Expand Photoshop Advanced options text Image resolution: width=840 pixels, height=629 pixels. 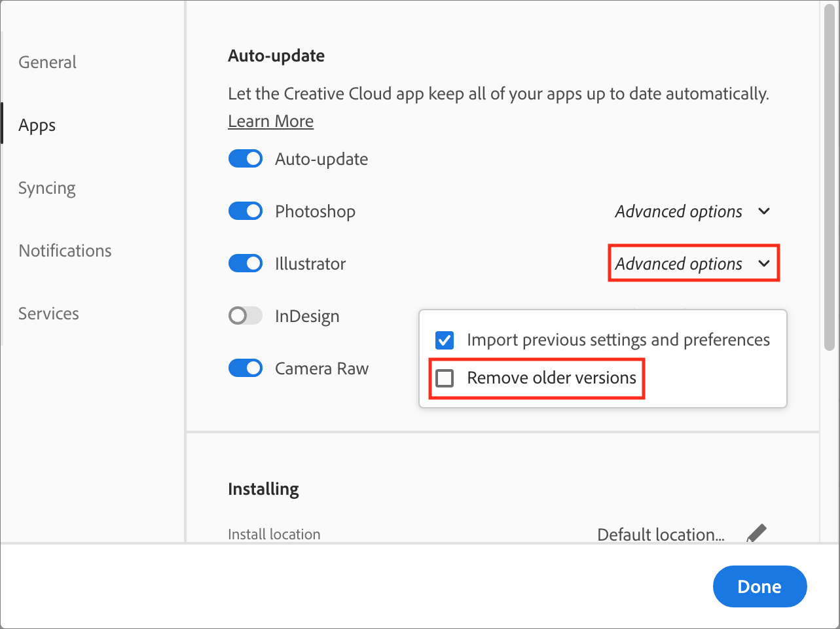pos(678,211)
